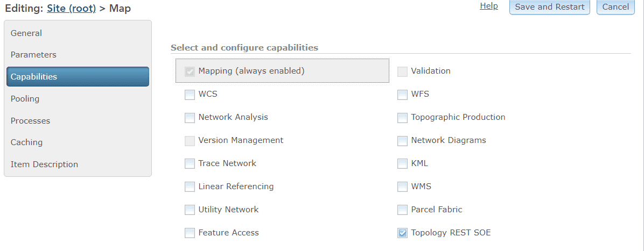This screenshot has height=251, width=644.
Task: Enable the Linear Referencing checkbox
Action: point(190,187)
